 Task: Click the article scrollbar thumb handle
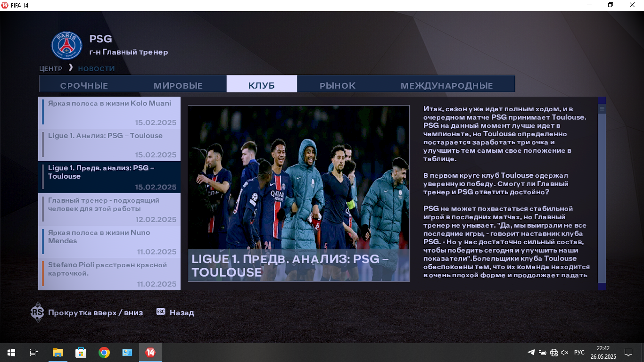pyautogui.click(x=602, y=109)
